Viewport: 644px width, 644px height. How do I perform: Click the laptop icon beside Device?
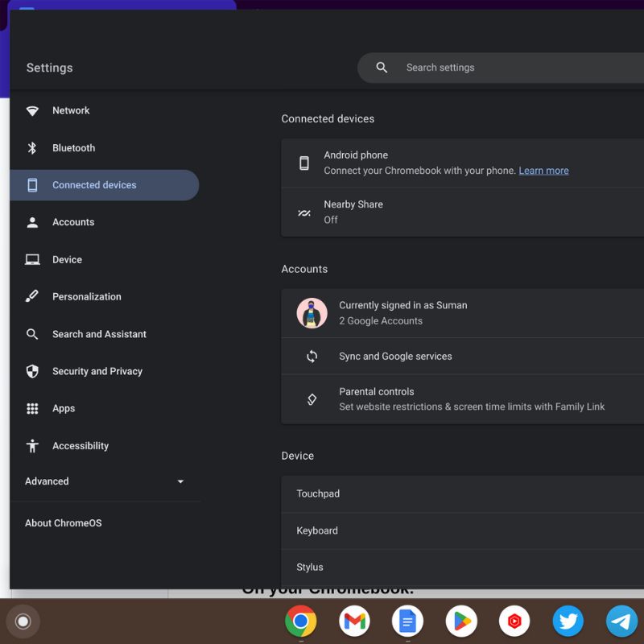32,259
